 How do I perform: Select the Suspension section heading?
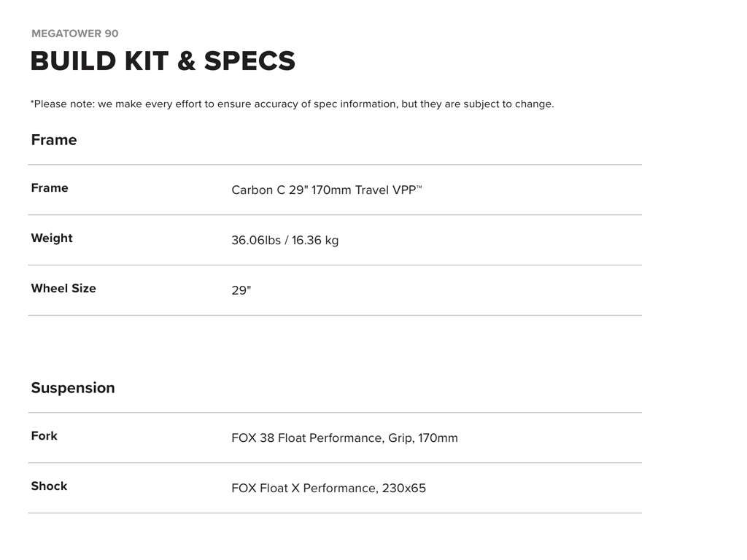tap(73, 388)
